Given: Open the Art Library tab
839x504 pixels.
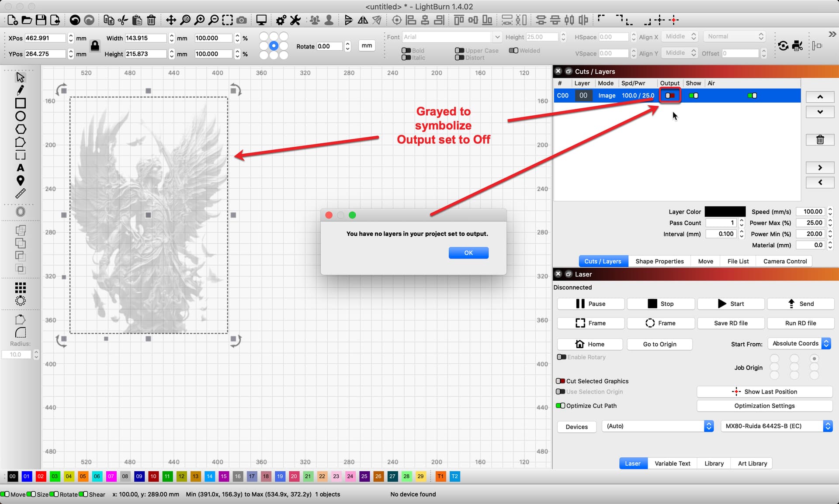Looking at the screenshot, I should pyautogui.click(x=752, y=463).
